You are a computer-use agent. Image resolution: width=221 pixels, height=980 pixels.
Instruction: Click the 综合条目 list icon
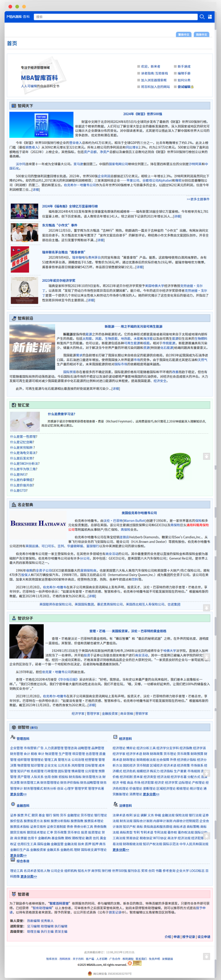(13, 859)
